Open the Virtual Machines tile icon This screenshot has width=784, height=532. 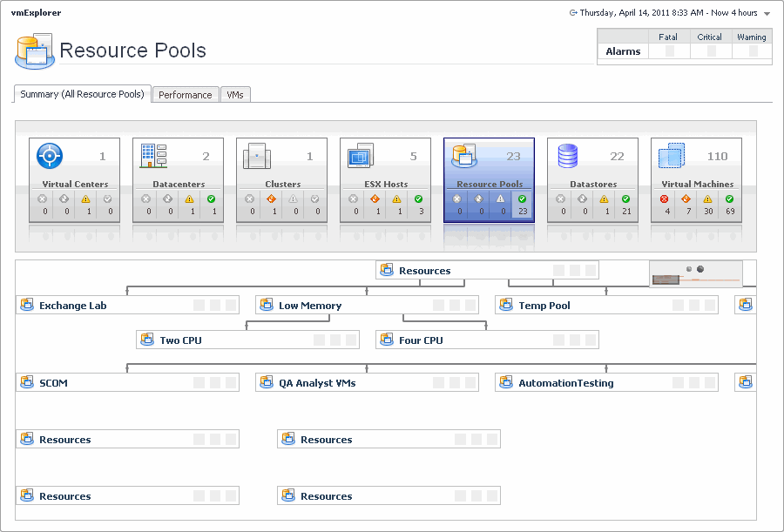tap(672, 157)
